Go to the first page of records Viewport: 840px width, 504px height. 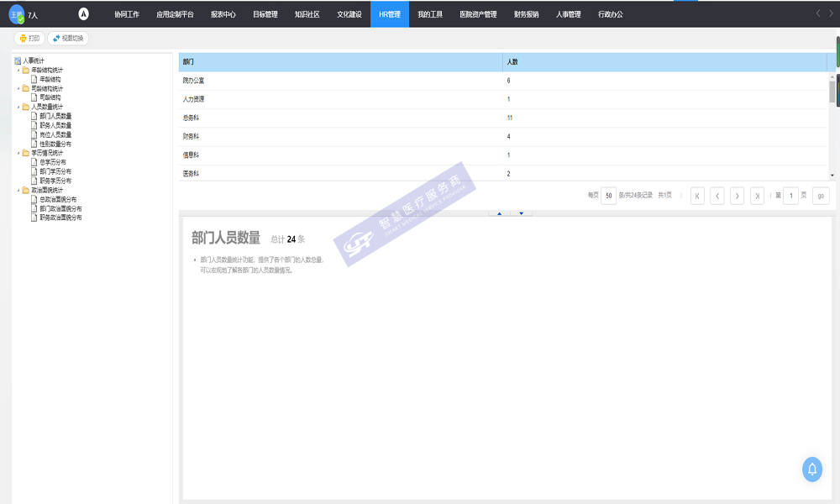697,196
